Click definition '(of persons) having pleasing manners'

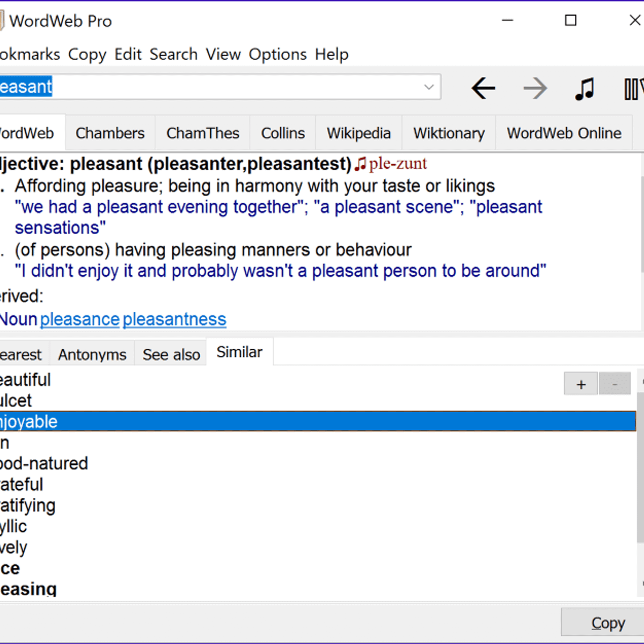(x=213, y=250)
